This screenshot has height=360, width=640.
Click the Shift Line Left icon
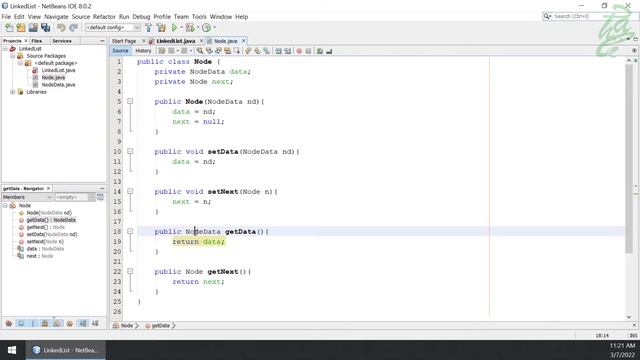point(278,51)
